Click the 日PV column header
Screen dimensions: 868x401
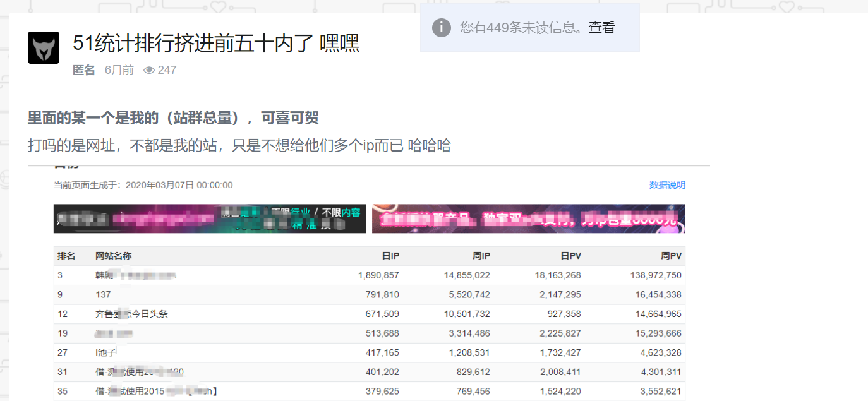click(571, 256)
